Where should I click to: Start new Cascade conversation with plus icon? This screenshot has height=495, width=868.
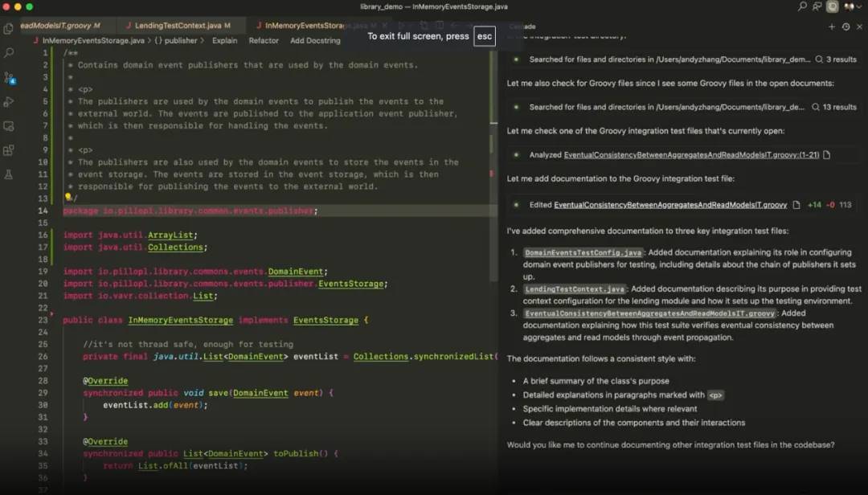pyautogui.click(x=832, y=27)
